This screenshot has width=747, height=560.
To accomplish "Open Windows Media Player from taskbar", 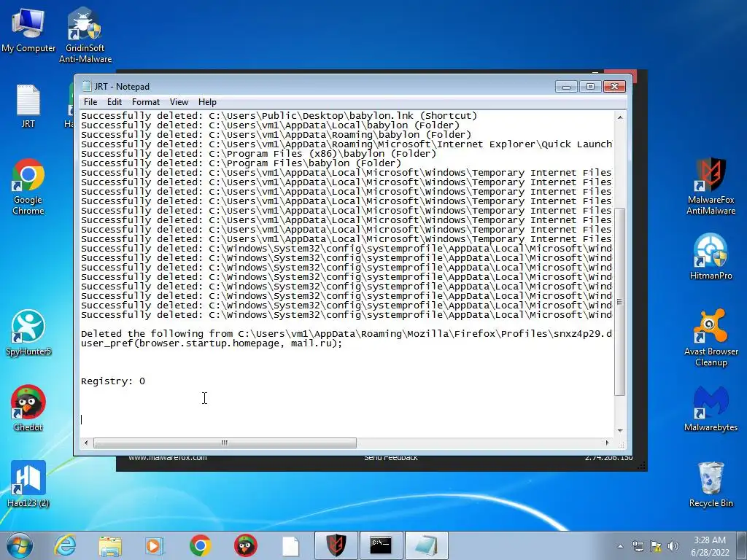I will point(155,545).
